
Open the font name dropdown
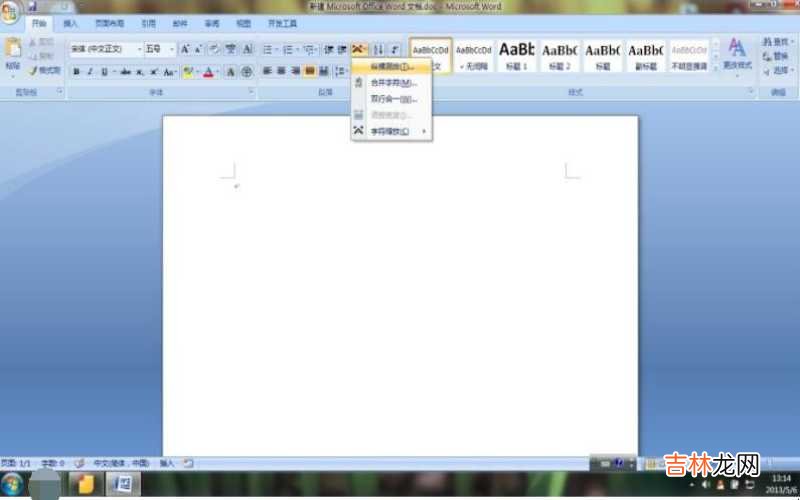click(x=139, y=49)
